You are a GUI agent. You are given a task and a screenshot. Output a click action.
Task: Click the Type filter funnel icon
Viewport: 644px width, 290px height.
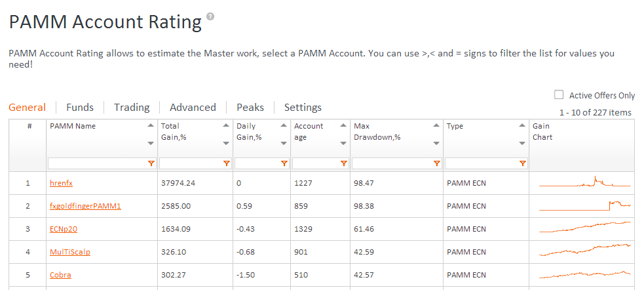[x=523, y=163]
